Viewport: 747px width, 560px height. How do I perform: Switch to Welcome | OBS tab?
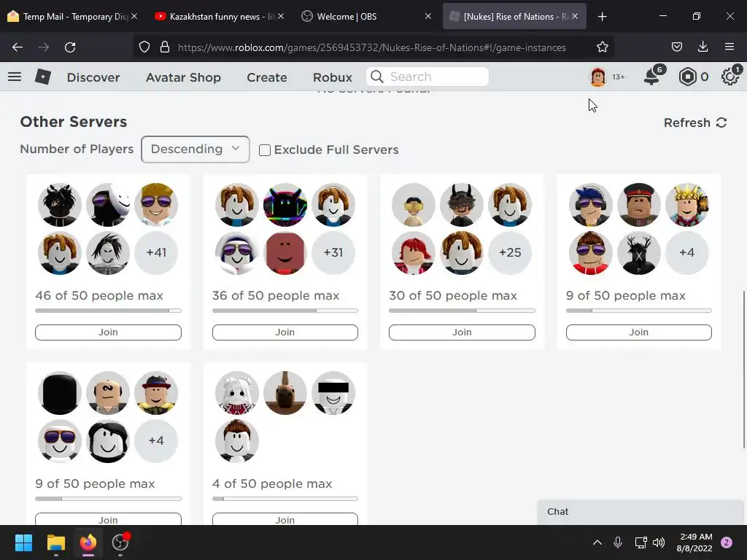pyautogui.click(x=365, y=16)
